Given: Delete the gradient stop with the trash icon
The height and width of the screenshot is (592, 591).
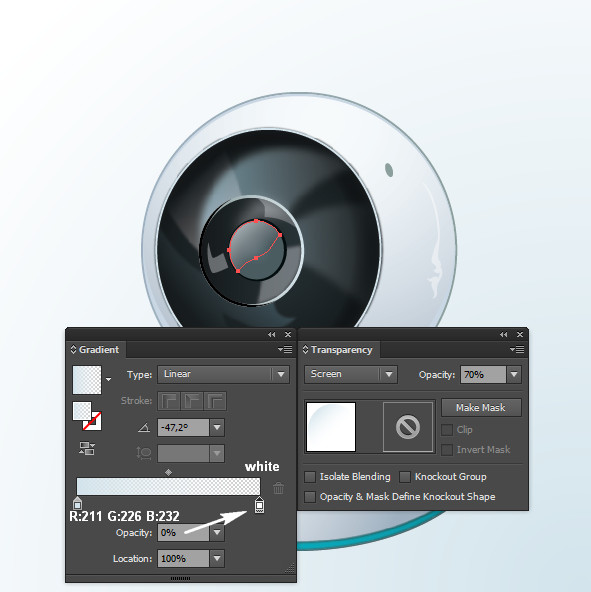Looking at the screenshot, I should tap(278, 488).
